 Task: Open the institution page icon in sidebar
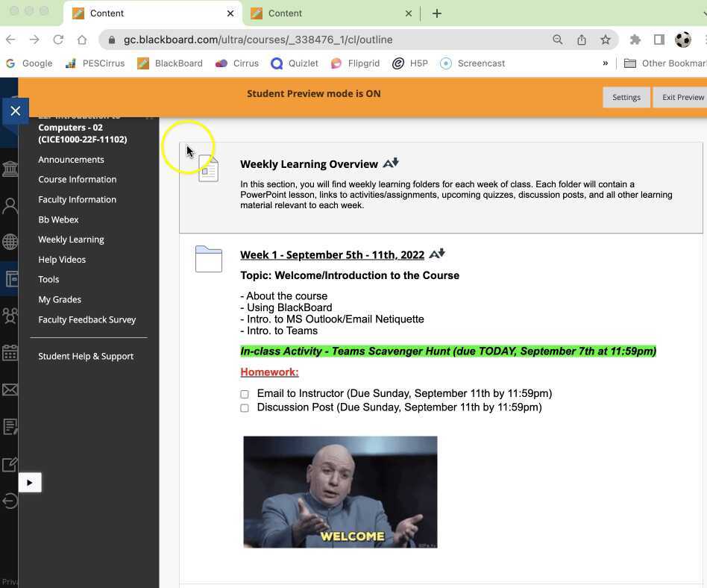click(x=10, y=169)
